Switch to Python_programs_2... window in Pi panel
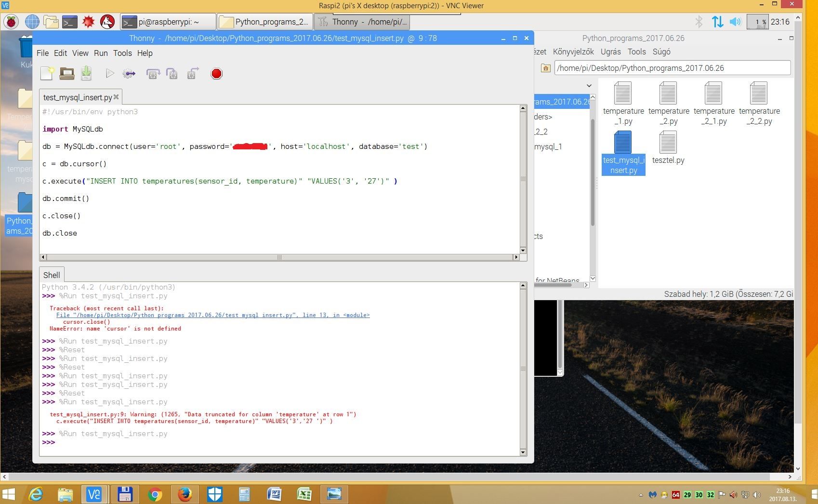This screenshot has width=818, height=504. tap(264, 22)
